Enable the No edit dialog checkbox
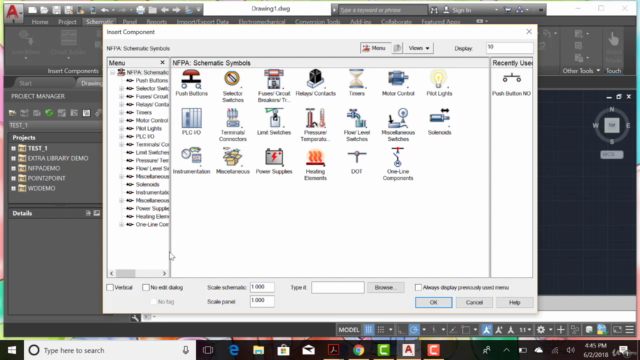 146,287
